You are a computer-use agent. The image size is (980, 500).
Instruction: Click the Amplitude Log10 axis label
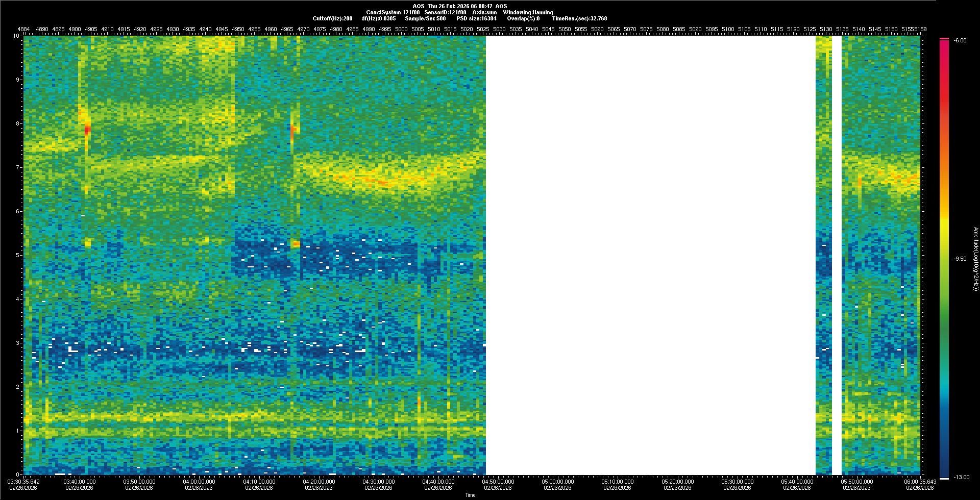click(x=975, y=259)
